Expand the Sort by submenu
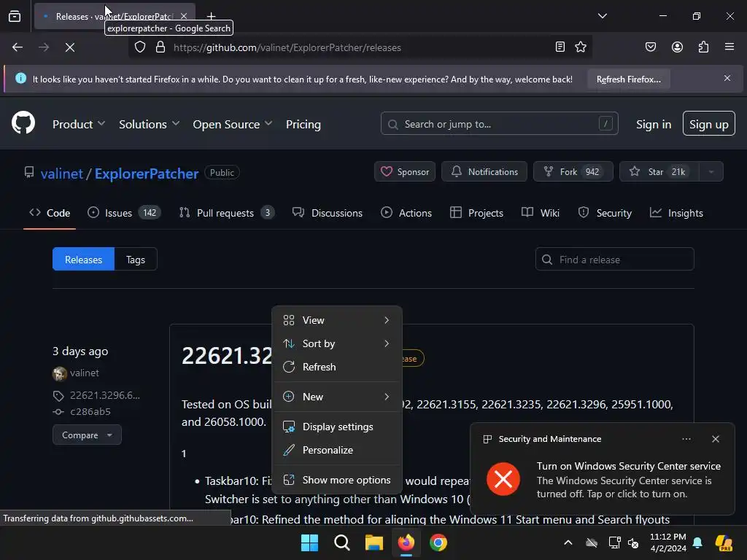 pyautogui.click(x=337, y=343)
